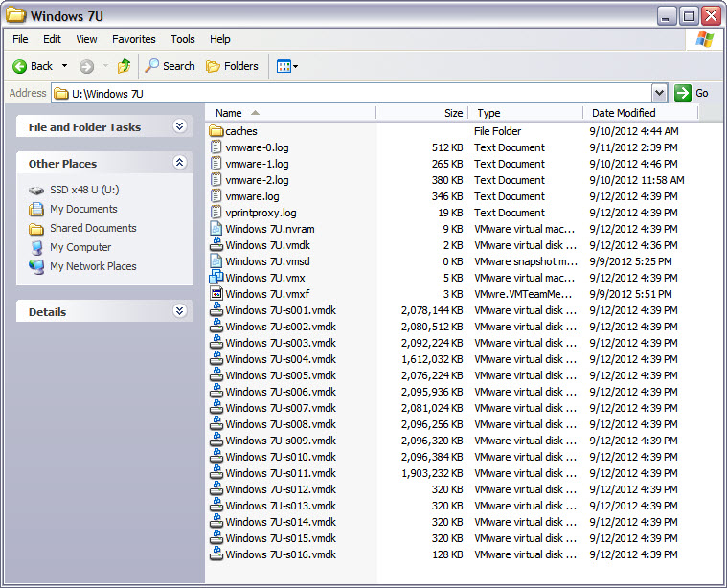Select the Windows 7U-s003.vmdk disk icon
This screenshot has height=588, width=727.
pyautogui.click(x=216, y=343)
